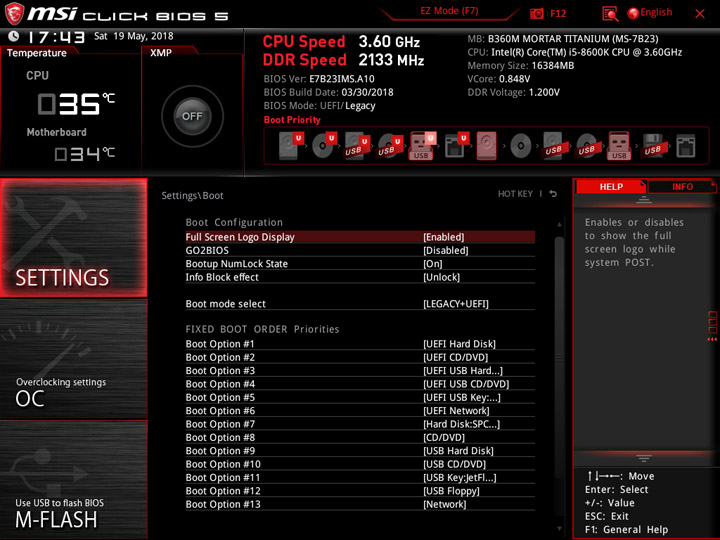The width and height of the screenshot is (720, 540).
Task: Select the UEFI Hard Disk boot priority icon
Action: (x=291, y=146)
